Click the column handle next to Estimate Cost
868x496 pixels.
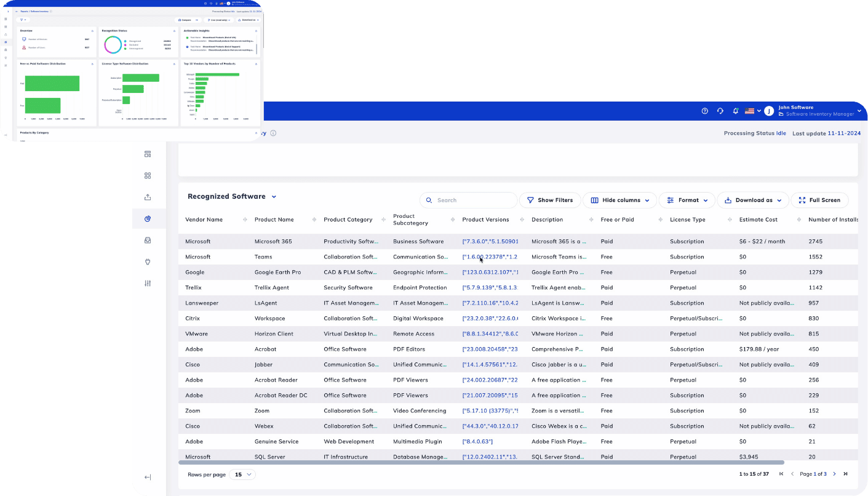(799, 220)
